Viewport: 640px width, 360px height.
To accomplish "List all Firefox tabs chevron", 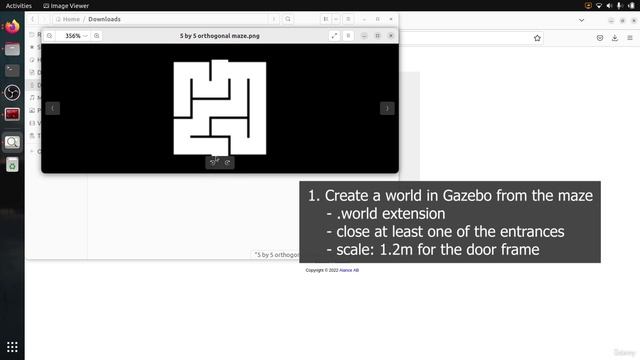I will coord(581,20).
